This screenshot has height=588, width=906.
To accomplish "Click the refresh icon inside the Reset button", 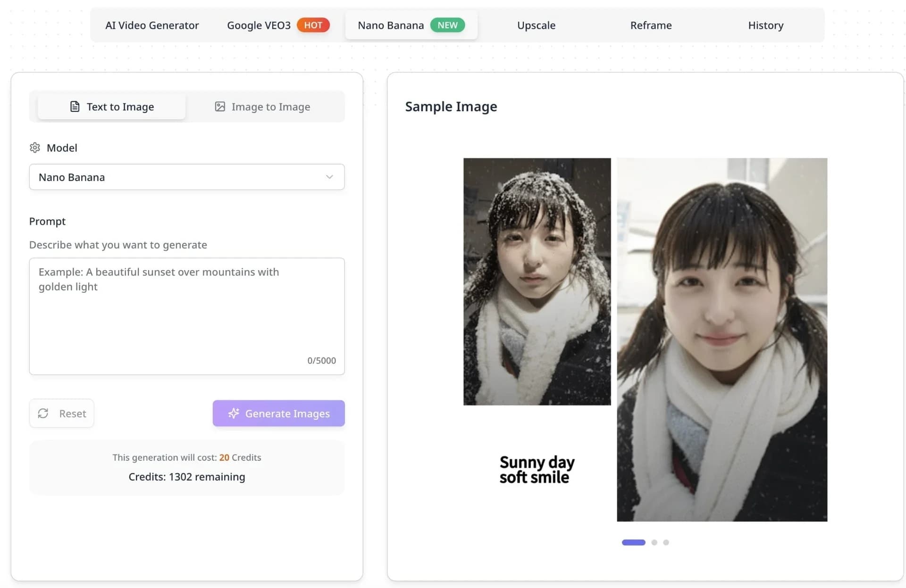I will (44, 414).
